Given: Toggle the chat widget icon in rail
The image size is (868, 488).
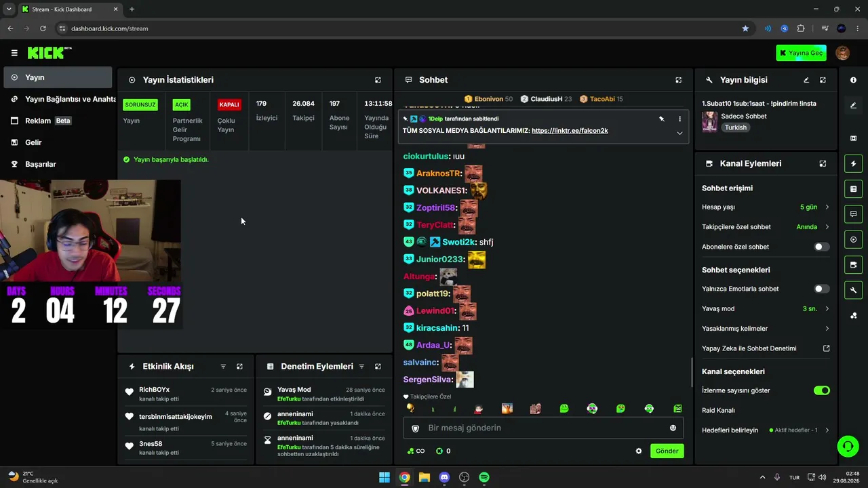Looking at the screenshot, I should (x=853, y=214).
